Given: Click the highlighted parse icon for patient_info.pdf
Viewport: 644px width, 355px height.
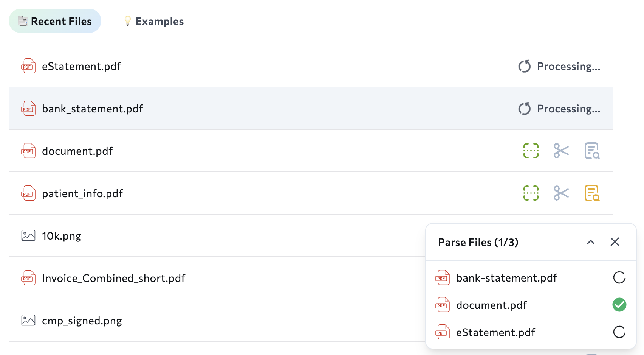Looking at the screenshot, I should tap(591, 193).
